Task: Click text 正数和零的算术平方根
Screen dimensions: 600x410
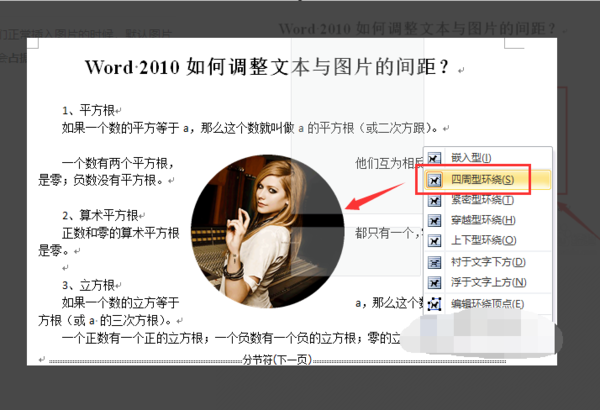Action: pos(121,233)
